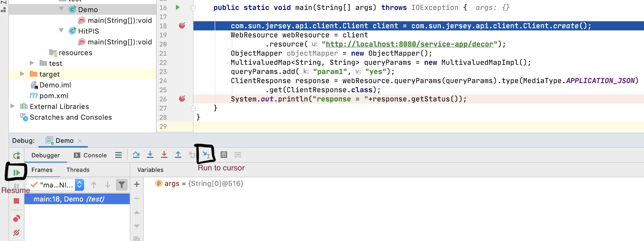This screenshot has height=241, width=644.
Task: Click the copy icon below the watch arrows
Action: 137,239
